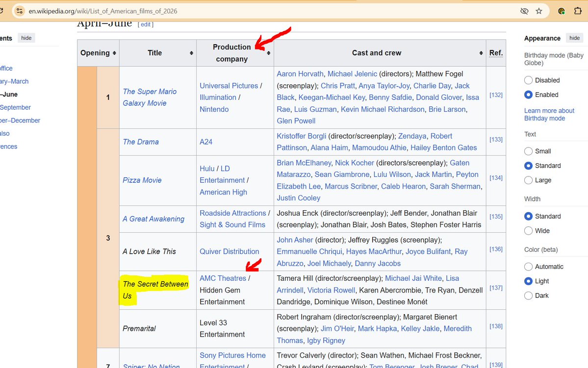Click the eye-slash tracking protection icon
The image size is (588, 368).
point(524,11)
